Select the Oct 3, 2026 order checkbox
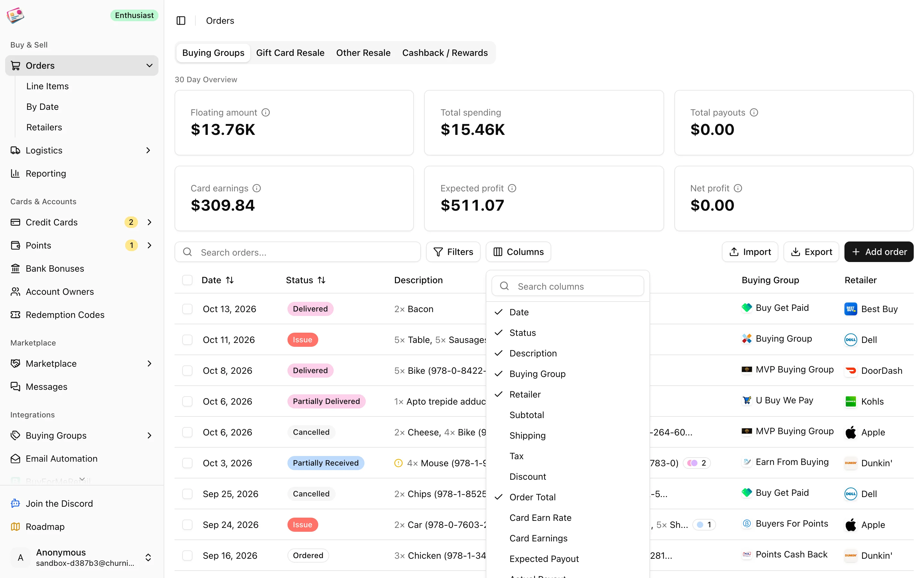Image resolution: width=924 pixels, height=578 pixels. coord(187,463)
